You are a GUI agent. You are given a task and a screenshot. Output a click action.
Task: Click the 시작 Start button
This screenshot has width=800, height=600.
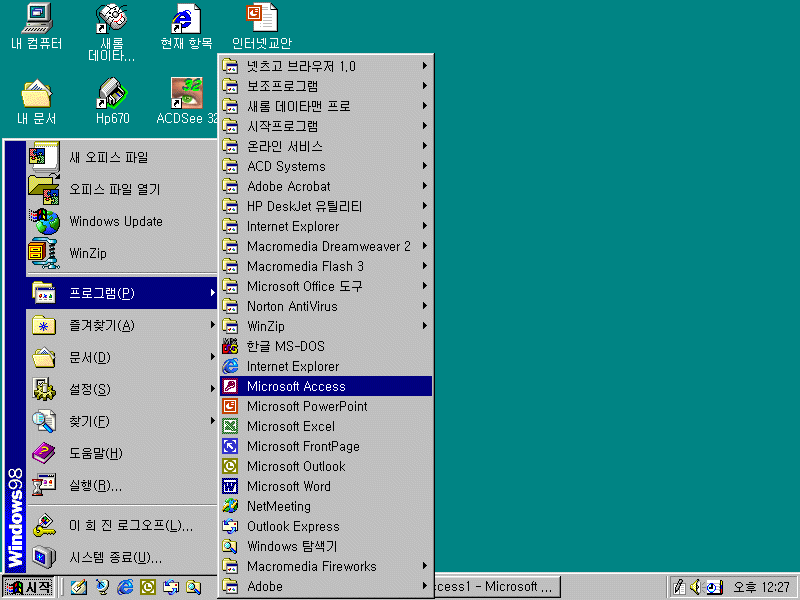click(x=29, y=587)
